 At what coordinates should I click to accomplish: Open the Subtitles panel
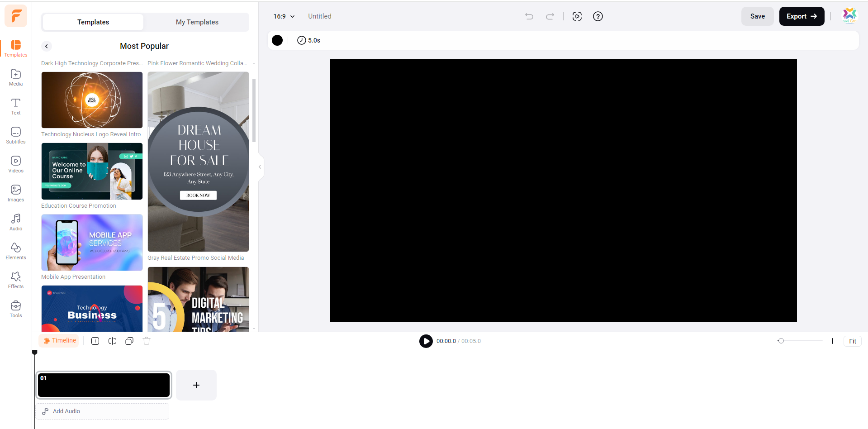15,135
